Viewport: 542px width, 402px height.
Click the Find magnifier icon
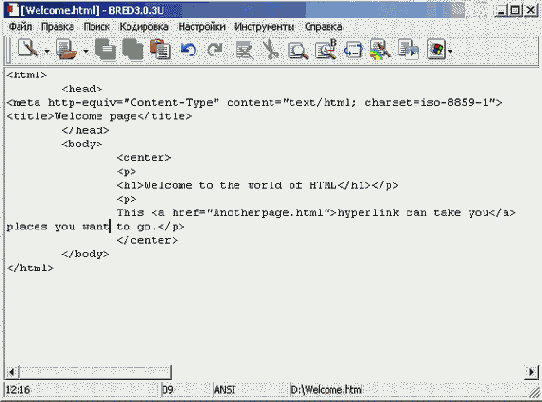coord(298,50)
